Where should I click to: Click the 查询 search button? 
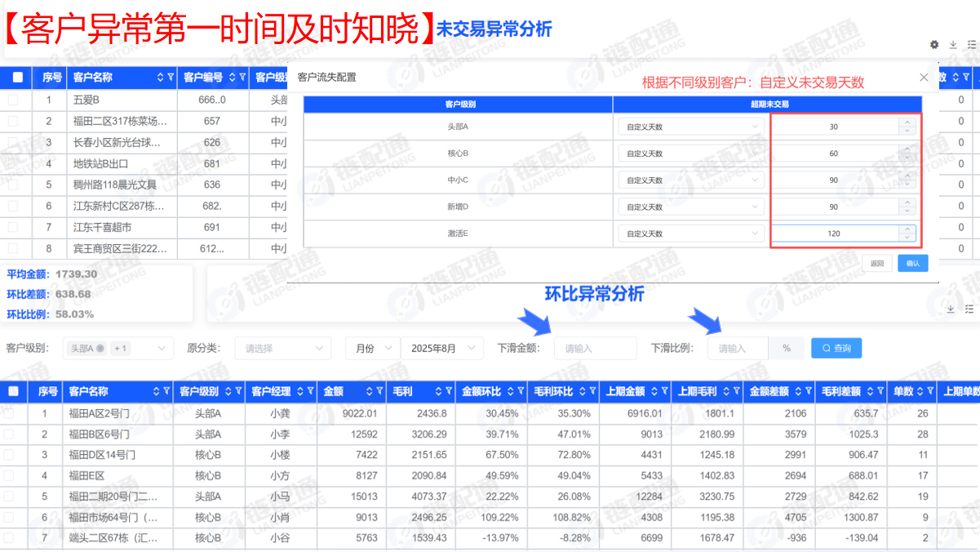tap(836, 349)
